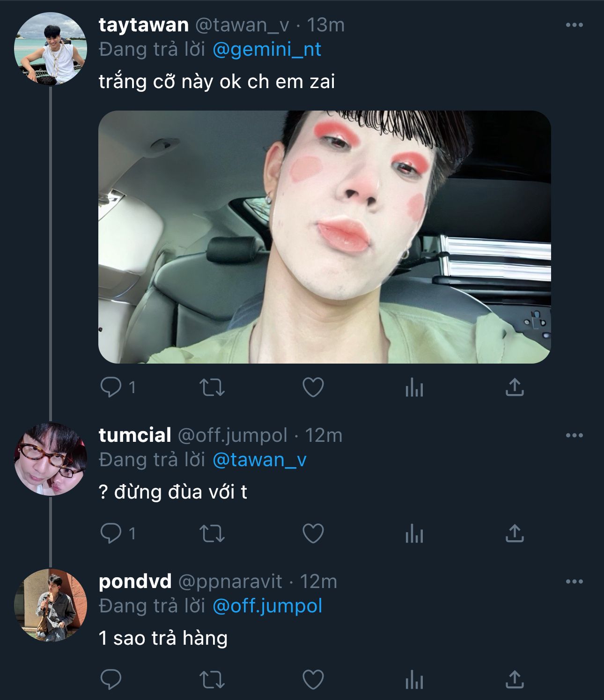
Task: Open more options on tumcial's tweet
Action: [574, 436]
